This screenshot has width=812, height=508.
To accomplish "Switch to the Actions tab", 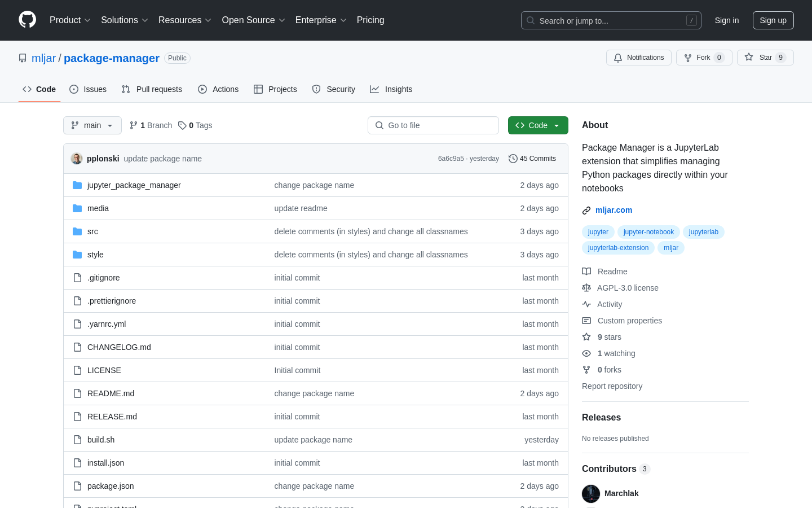I will [218, 89].
